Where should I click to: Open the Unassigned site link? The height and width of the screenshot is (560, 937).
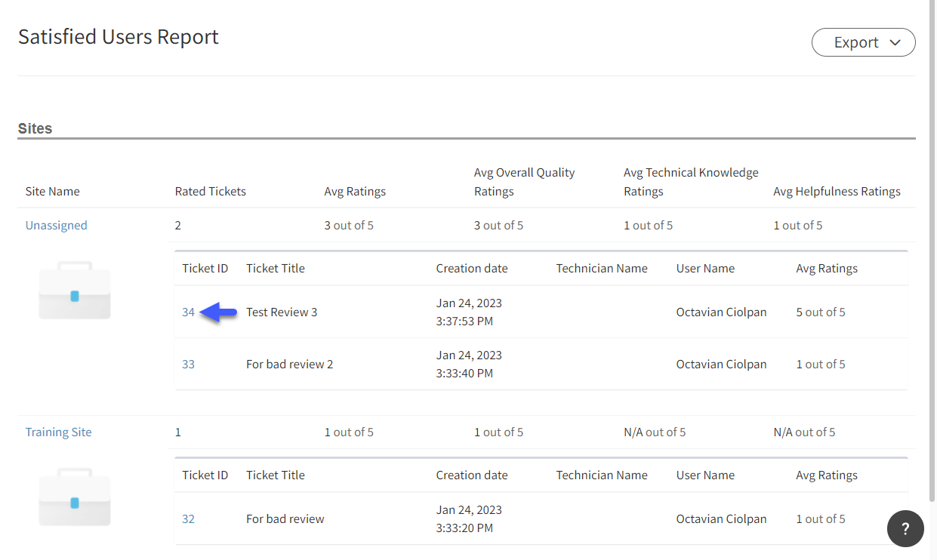click(57, 225)
